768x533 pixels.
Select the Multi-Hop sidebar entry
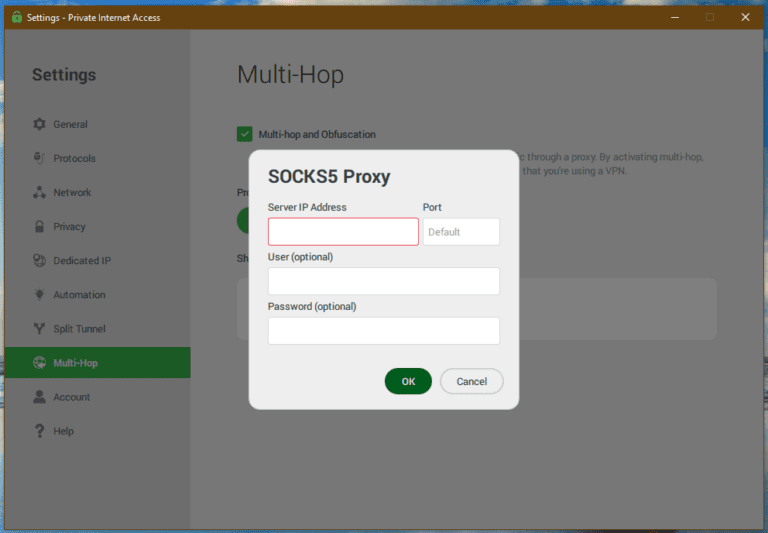pyautogui.click(x=97, y=363)
